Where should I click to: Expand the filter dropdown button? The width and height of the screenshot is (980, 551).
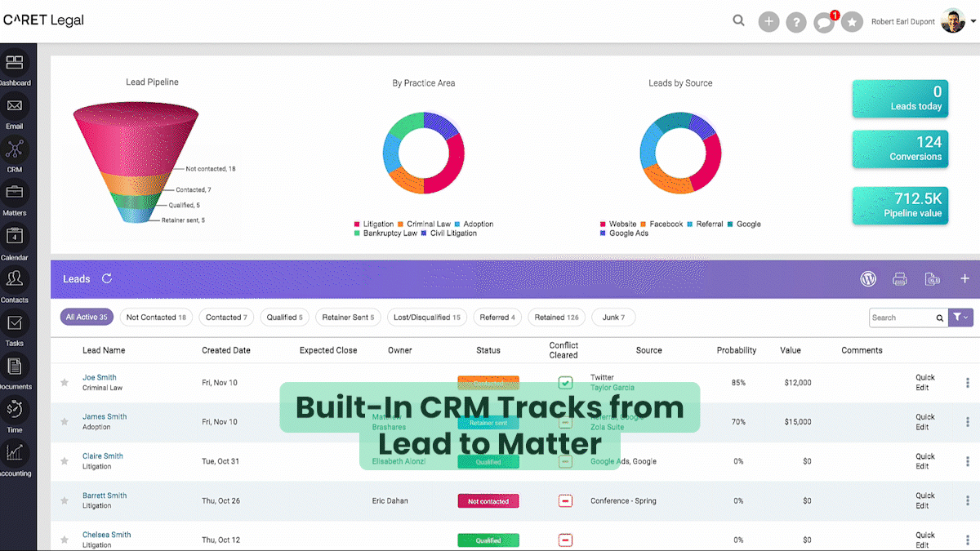pyautogui.click(x=960, y=318)
